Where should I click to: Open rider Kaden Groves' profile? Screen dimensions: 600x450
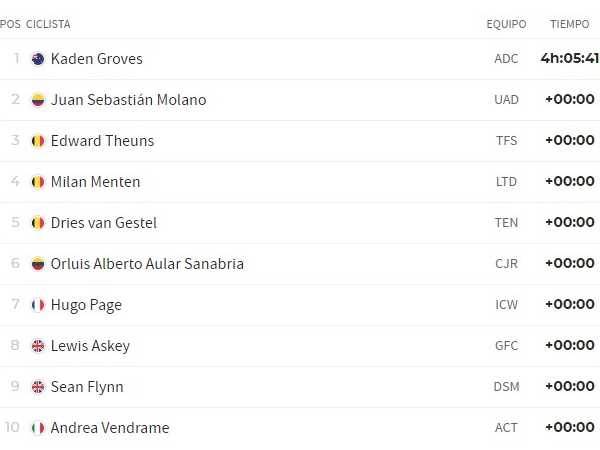(96, 59)
